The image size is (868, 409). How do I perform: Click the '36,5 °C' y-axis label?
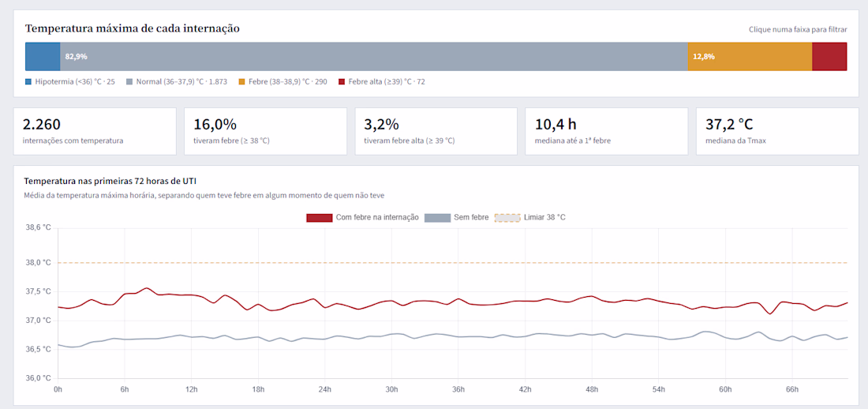(37, 349)
